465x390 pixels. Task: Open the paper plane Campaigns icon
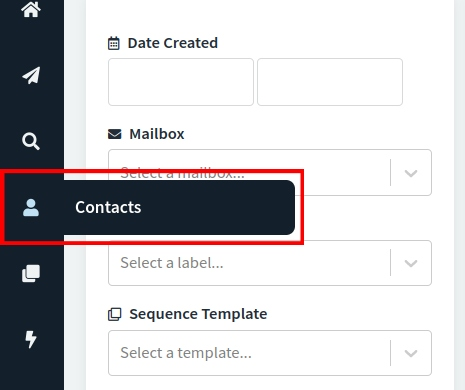[31, 75]
